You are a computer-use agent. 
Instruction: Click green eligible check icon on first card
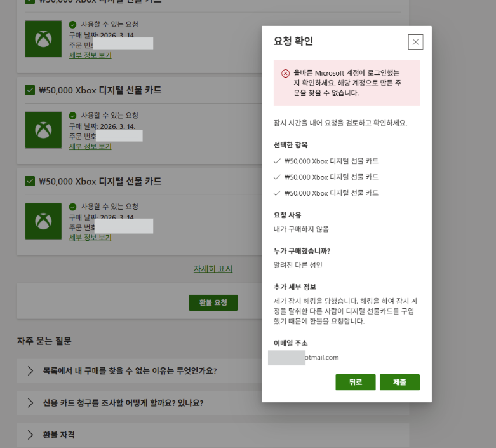click(72, 24)
